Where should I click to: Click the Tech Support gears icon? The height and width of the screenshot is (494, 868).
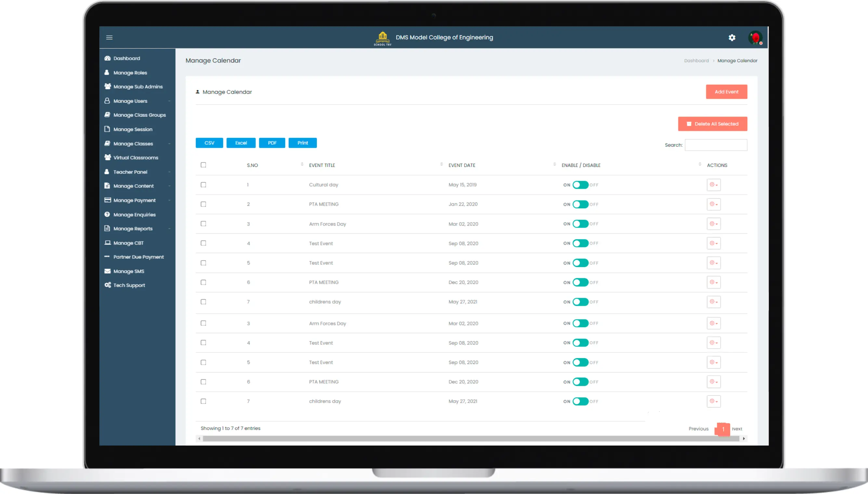pyautogui.click(x=108, y=285)
